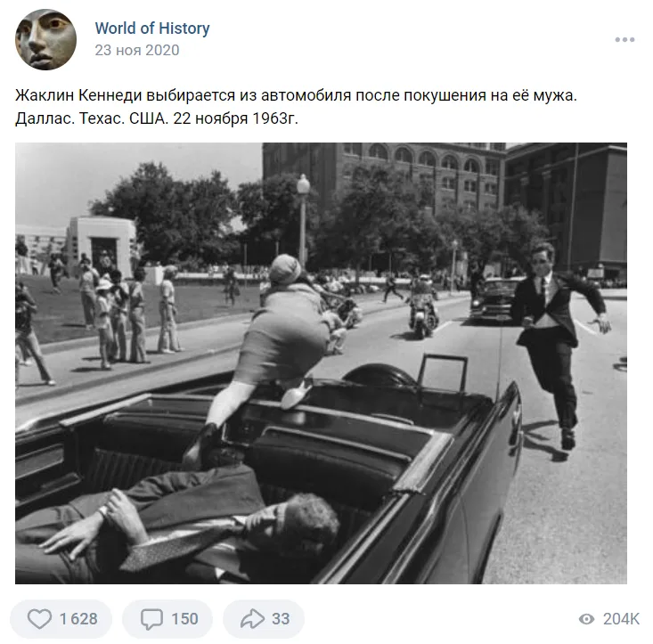Click the motorcycle rider in the photo
Image resolution: width=653 pixels, height=644 pixels.
tap(422, 306)
